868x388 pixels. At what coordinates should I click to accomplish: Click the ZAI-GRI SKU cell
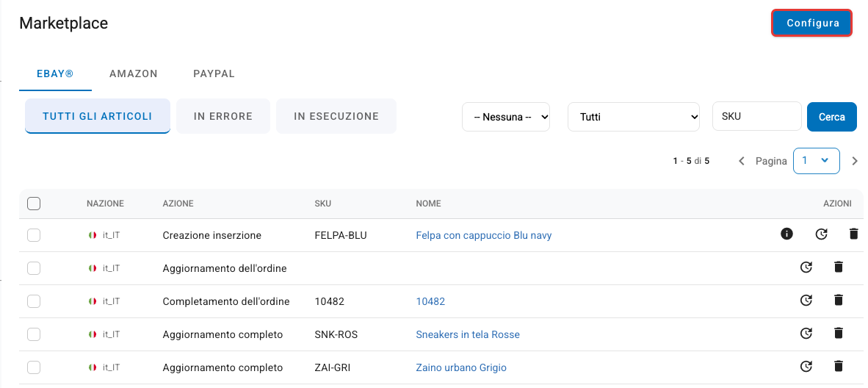[x=332, y=367]
